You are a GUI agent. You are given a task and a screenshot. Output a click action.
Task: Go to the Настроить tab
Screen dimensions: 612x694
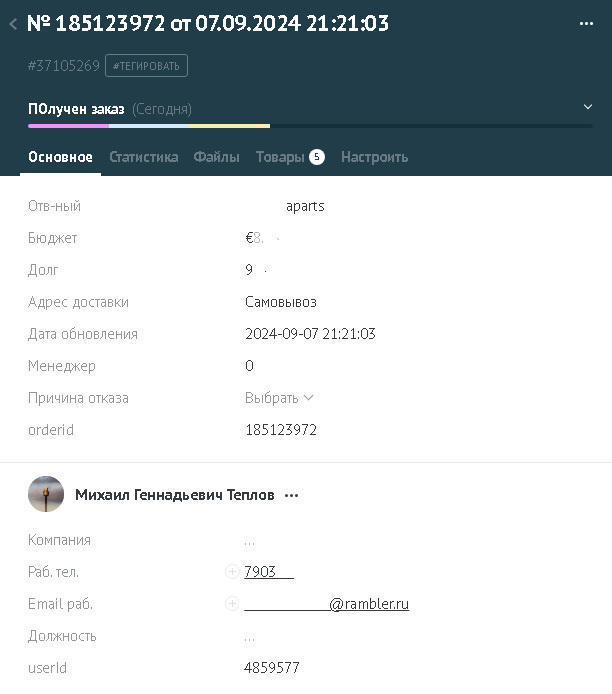tap(374, 157)
